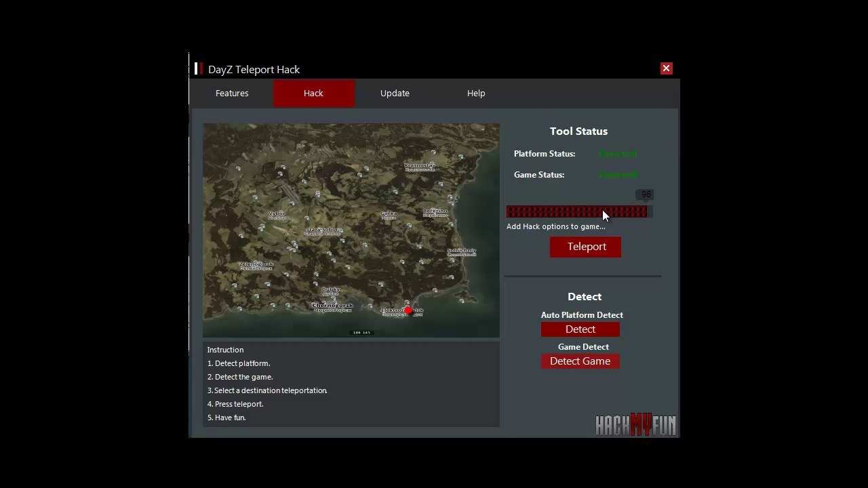Viewport: 868px width, 488px height.
Task: Select Dubky on the map
Action: [331, 291]
